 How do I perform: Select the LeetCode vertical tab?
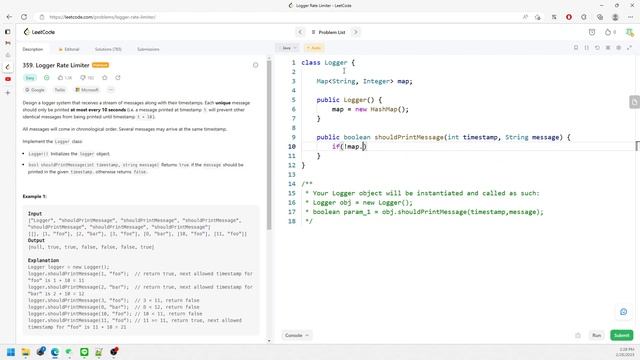click(8, 67)
